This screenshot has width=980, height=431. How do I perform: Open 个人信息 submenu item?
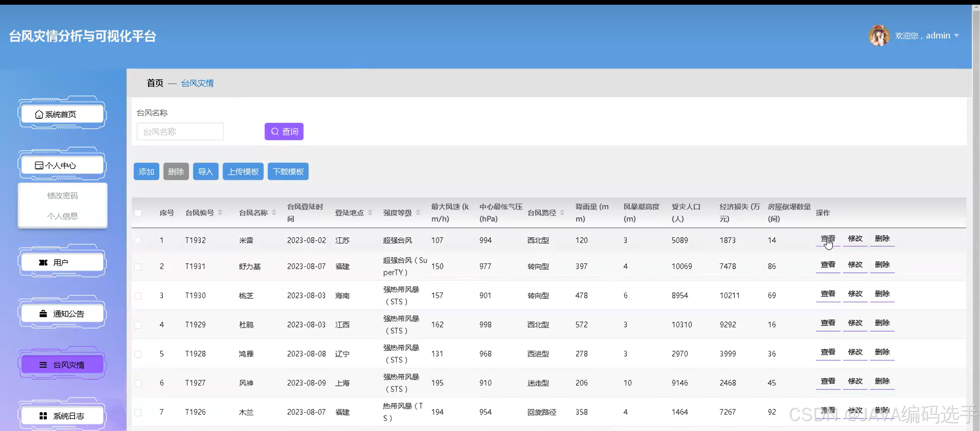coord(62,216)
